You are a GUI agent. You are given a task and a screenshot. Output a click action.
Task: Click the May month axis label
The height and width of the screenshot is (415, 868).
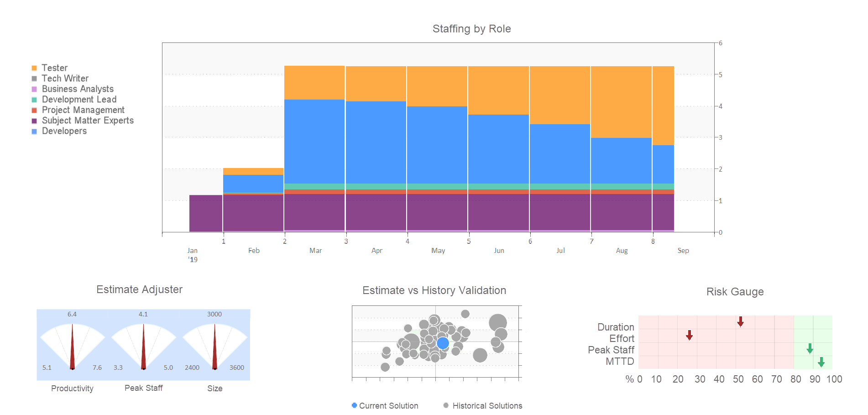coord(438,251)
